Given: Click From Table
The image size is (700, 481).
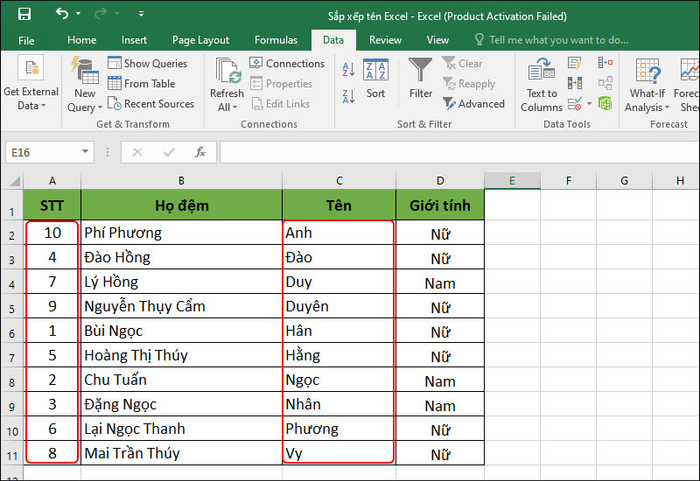Looking at the screenshot, I should tap(142, 84).
